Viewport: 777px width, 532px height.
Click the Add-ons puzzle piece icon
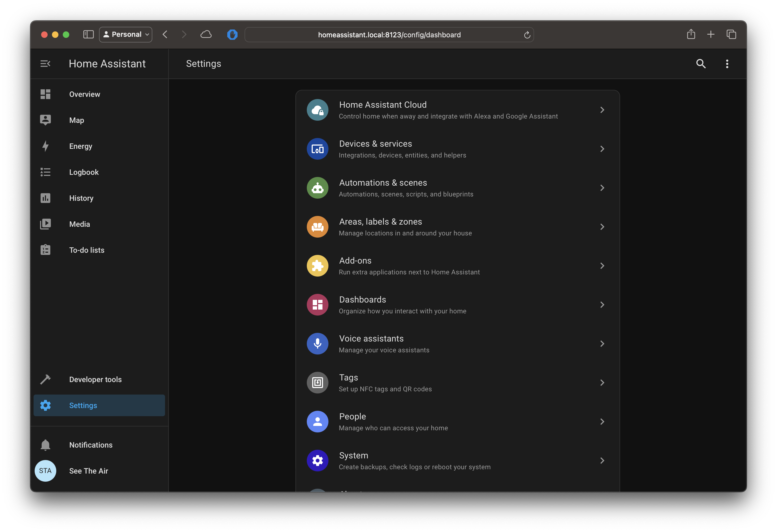(317, 266)
